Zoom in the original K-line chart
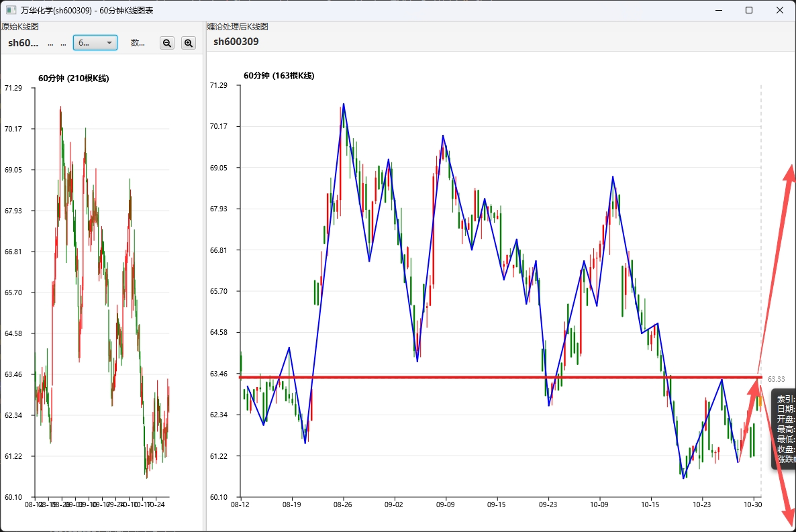Screen dimensions: 796x532 [x=189, y=43]
